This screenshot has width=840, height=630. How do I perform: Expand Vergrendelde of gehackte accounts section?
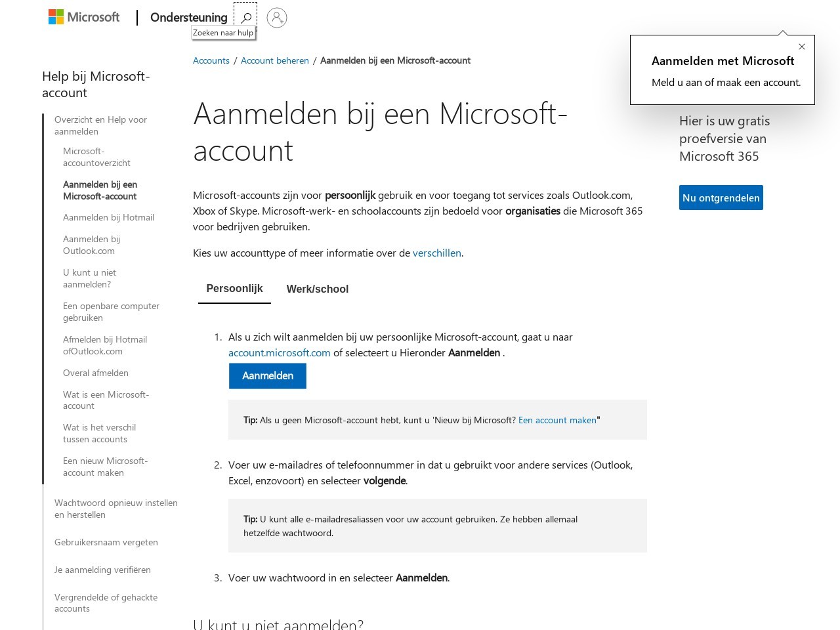[106, 602]
